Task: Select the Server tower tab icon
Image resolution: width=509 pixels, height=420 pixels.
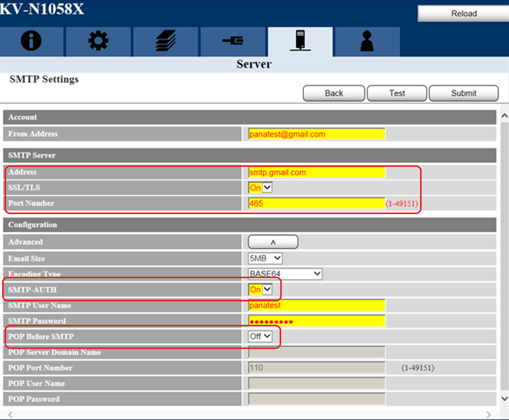Action: tap(300, 41)
